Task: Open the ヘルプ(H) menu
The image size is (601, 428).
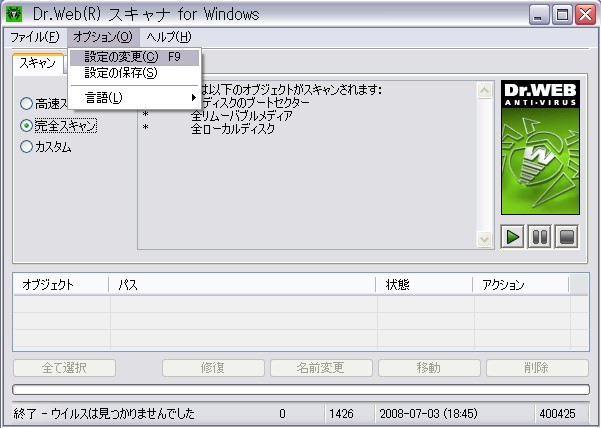Action: pyautogui.click(x=169, y=37)
